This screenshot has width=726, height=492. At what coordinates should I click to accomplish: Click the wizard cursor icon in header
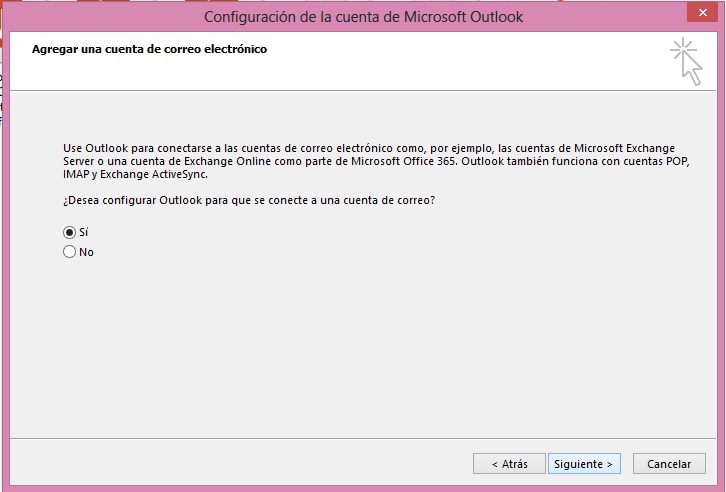686,61
